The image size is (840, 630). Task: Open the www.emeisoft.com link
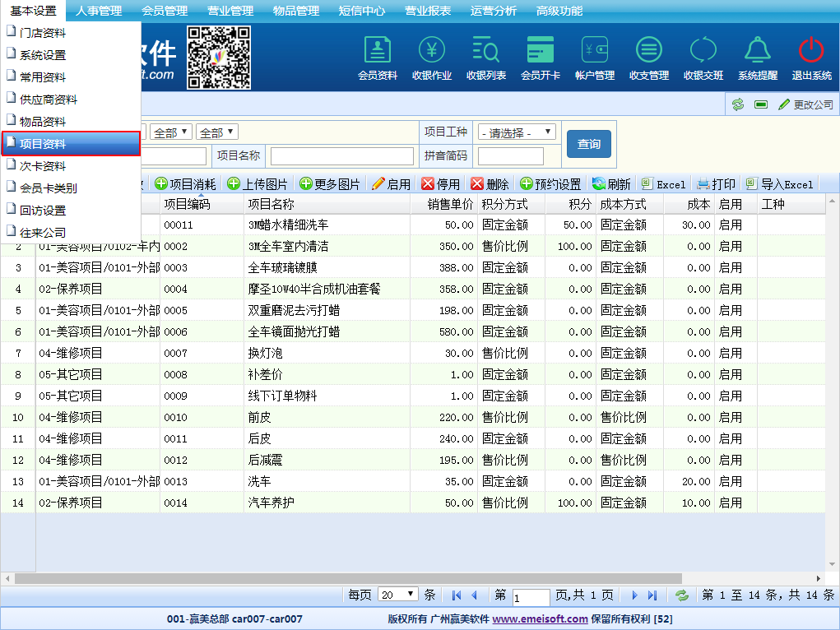coord(540,619)
